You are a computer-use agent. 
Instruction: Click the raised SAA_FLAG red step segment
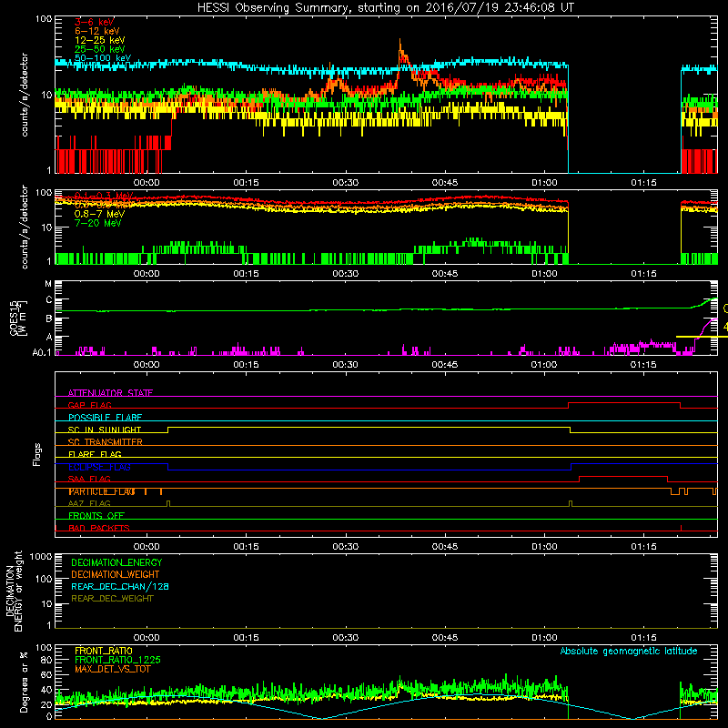tap(623, 477)
